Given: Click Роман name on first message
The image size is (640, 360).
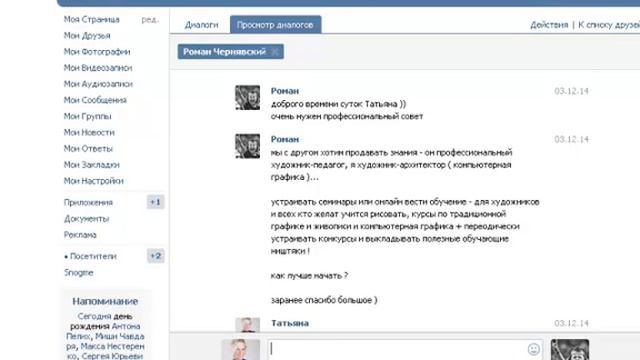Looking at the screenshot, I should tap(285, 91).
